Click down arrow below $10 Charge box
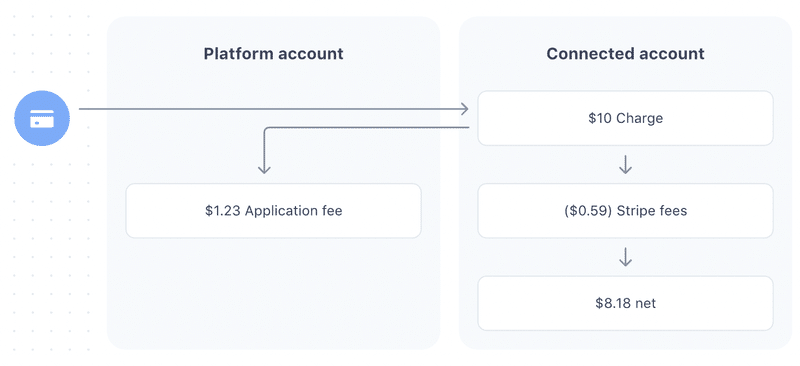This screenshot has width=800, height=366. point(625,164)
